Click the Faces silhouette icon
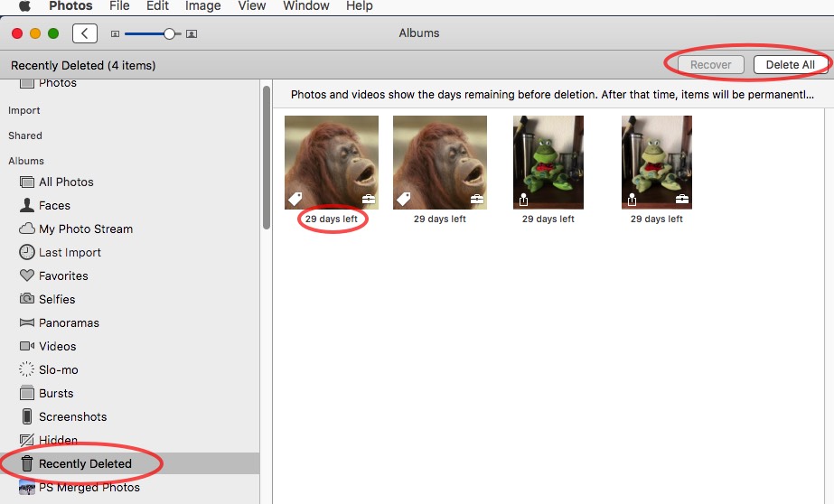 (26, 205)
